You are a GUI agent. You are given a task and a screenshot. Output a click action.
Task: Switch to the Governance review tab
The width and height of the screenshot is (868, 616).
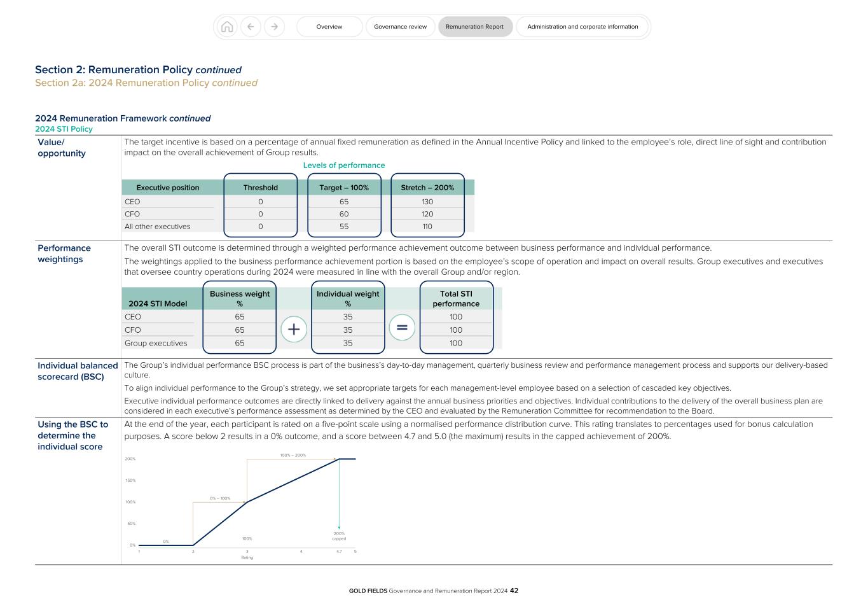(x=400, y=27)
